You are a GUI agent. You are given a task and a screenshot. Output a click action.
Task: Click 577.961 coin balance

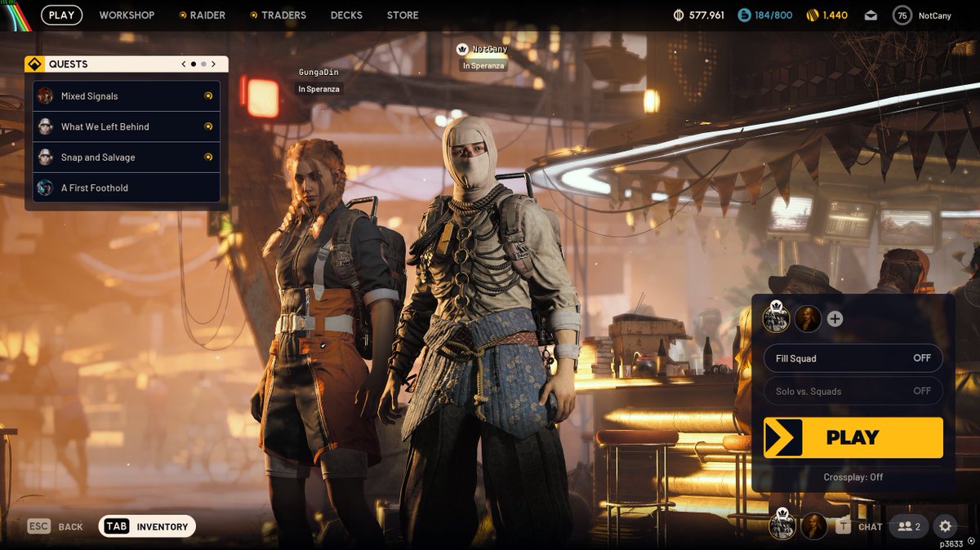tap(706, 16)
